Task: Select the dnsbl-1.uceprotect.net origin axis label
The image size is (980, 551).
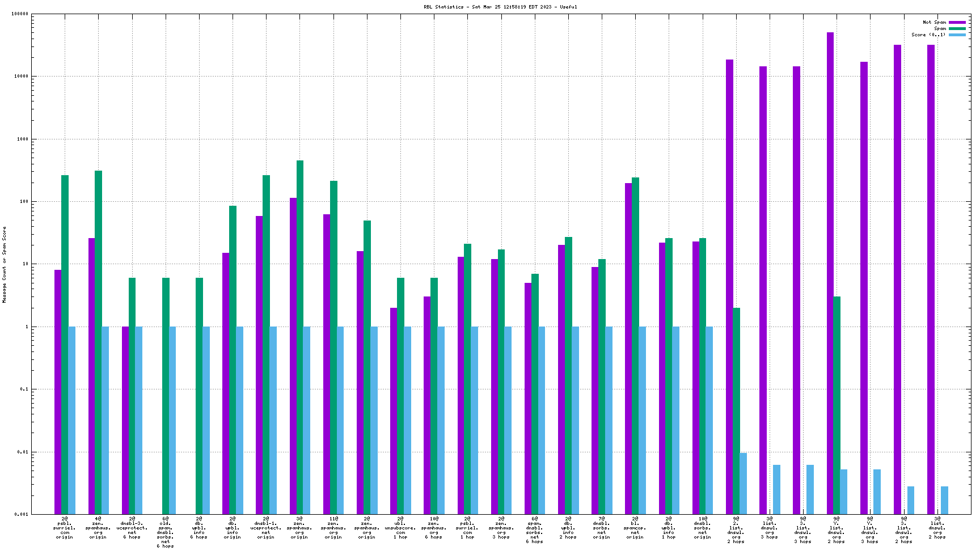Action: coord(266,528)
